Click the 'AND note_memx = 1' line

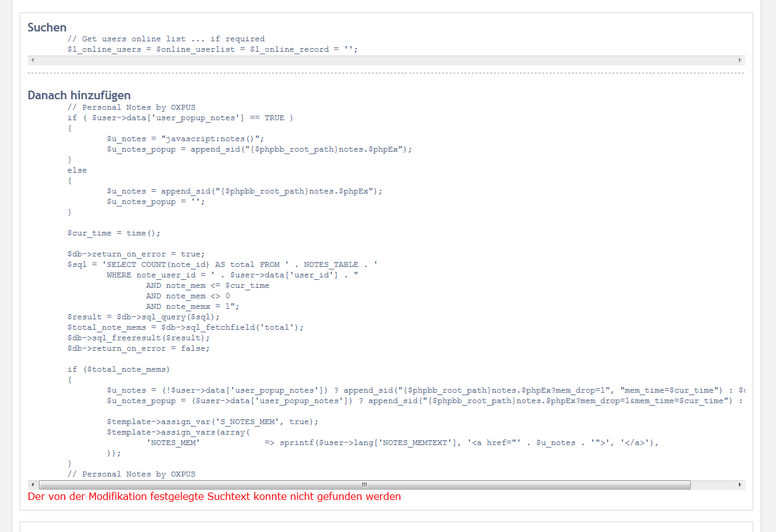point(192,306)
